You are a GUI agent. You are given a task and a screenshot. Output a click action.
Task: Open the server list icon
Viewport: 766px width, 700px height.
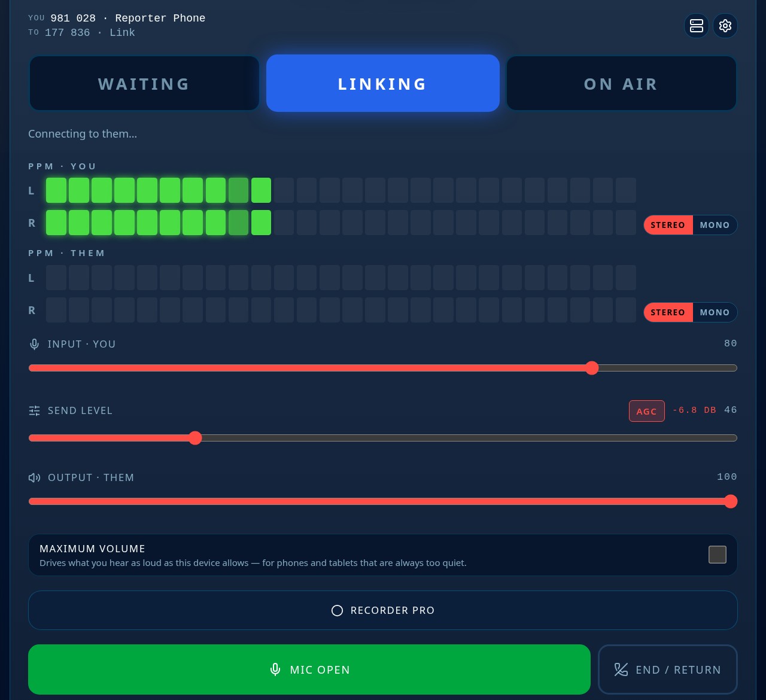(x=697, y=26)
